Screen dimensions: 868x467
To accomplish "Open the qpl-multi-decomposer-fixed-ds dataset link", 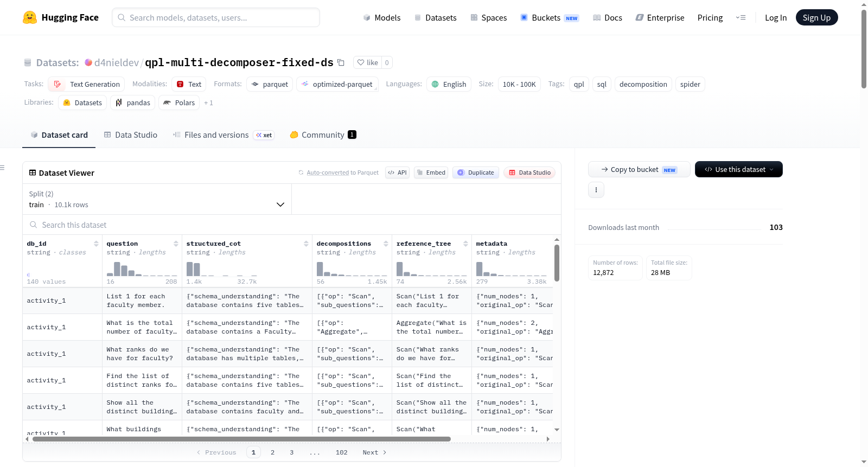I will pos(239,62).
